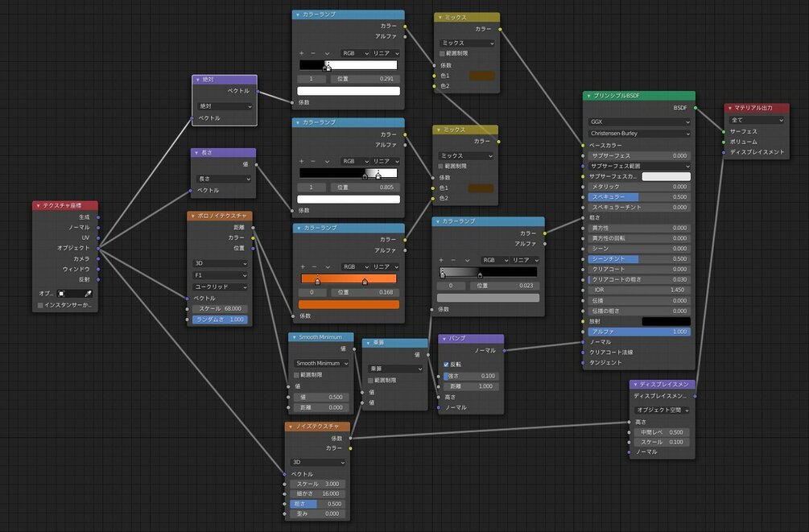Collapse the ディスプレイスメント node
The height and width of the screenshot is (532, 809).
pos(635,385)
